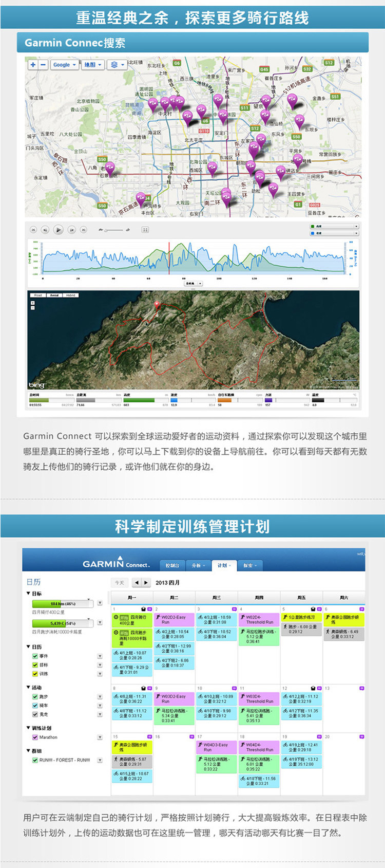Screen dimensions: 385x868
Task: Toggle the grey activity checkbox below 骑车
Action: pyautogui.click(x=35, y=714)
